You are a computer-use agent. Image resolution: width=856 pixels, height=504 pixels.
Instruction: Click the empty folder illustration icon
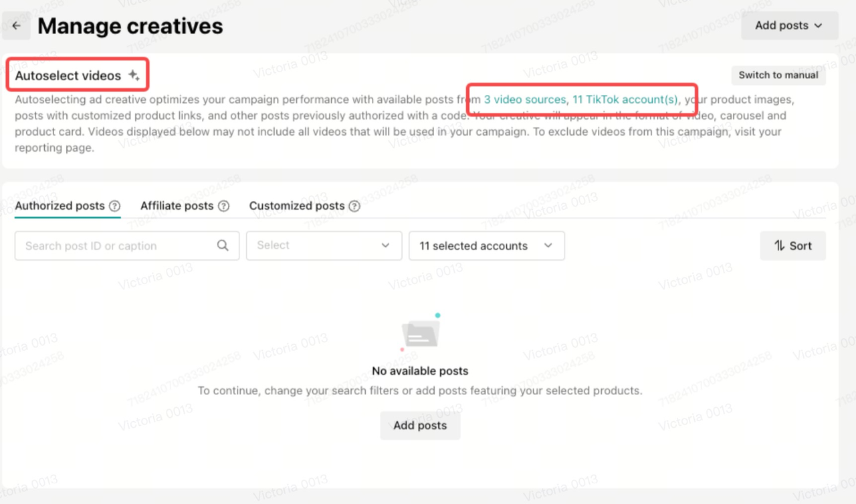click(x=420, y=333)
